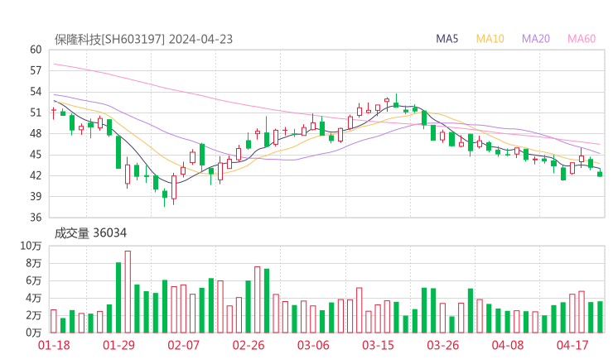The image size is (613, 364).
Task: Click the 45 price axis label
Action: (x=36, y=155)
